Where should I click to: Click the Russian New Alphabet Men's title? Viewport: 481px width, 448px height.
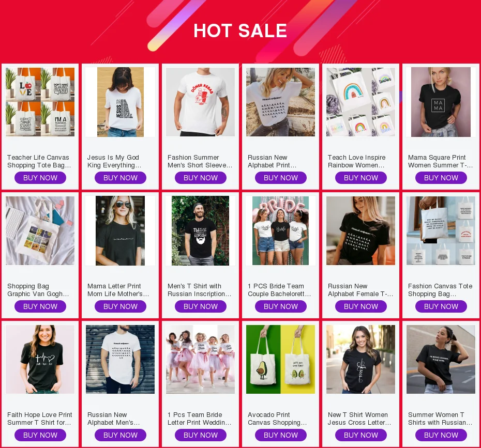pos(113,419)
